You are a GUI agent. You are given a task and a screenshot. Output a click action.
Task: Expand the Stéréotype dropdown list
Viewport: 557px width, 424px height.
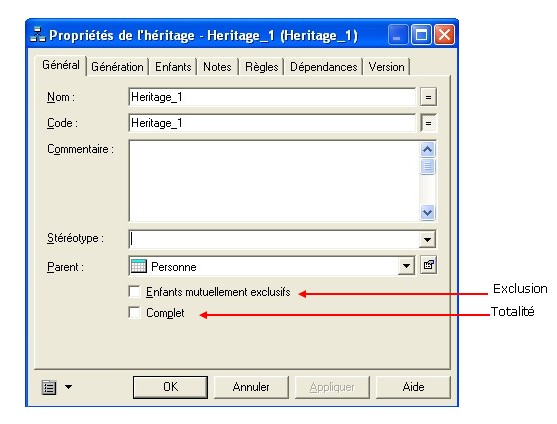[x=427, y=240]
